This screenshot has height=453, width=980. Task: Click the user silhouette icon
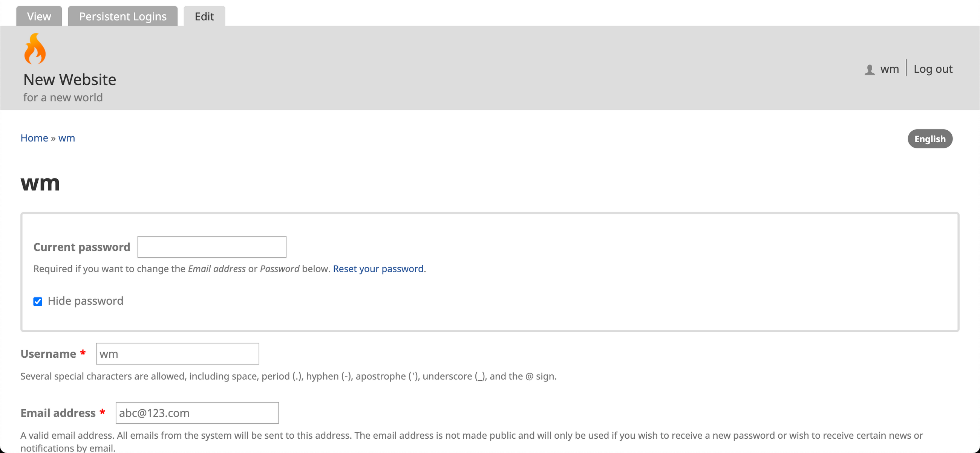coord(869,70)
